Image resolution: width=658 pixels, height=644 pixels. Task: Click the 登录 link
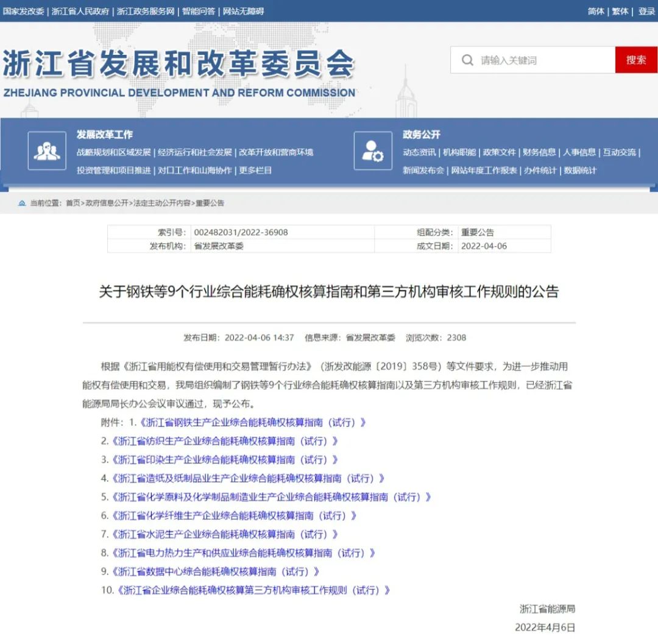tap(646, 12)
